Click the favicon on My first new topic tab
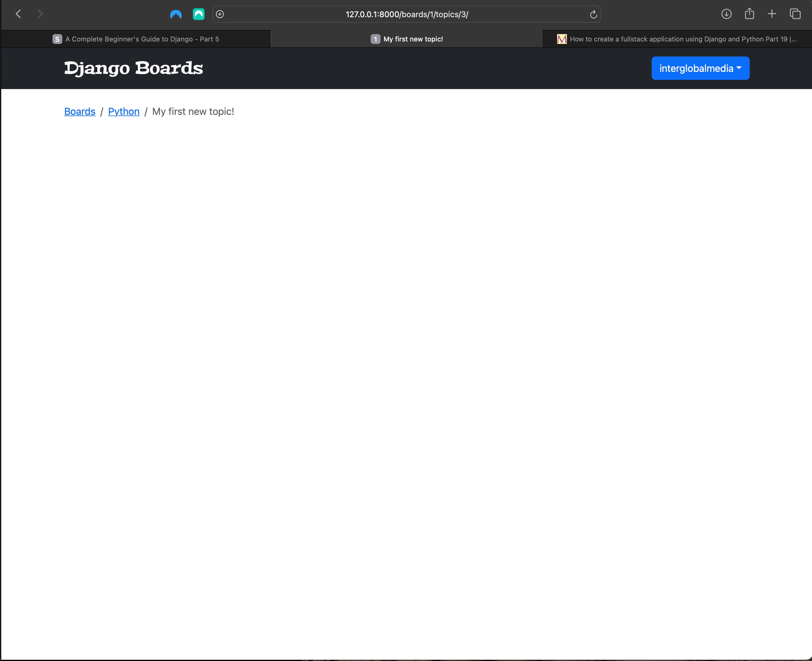Viewport: 812px width, 661px height. [x=375, y=39]
